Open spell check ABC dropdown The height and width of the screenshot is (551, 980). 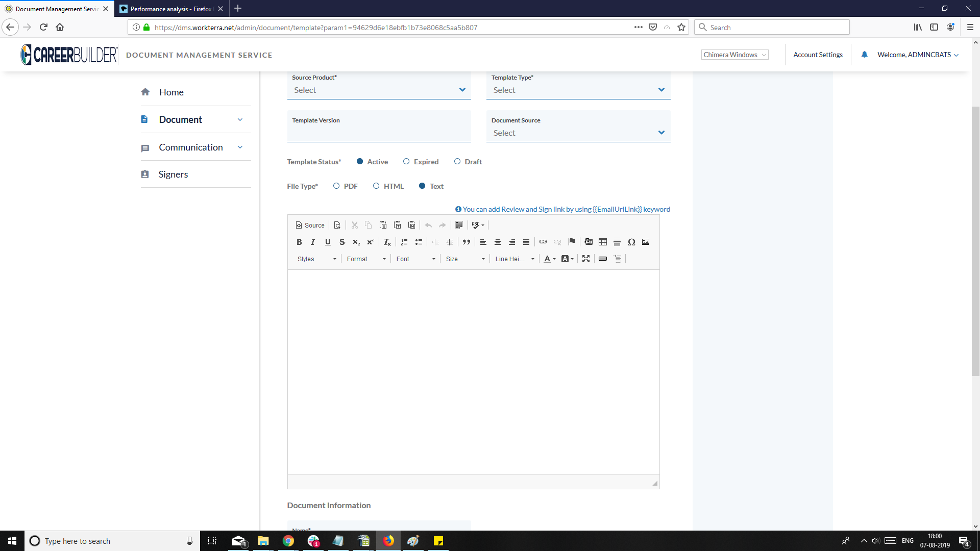(478, 226)
